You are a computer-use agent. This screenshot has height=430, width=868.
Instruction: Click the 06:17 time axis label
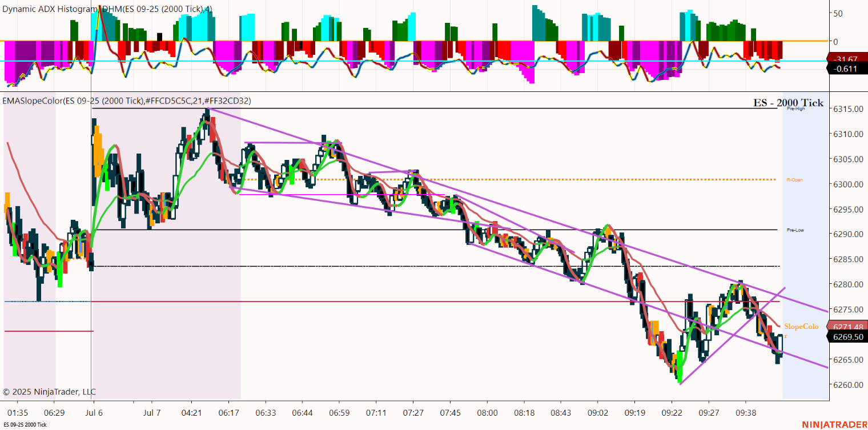tap(228, 412)
